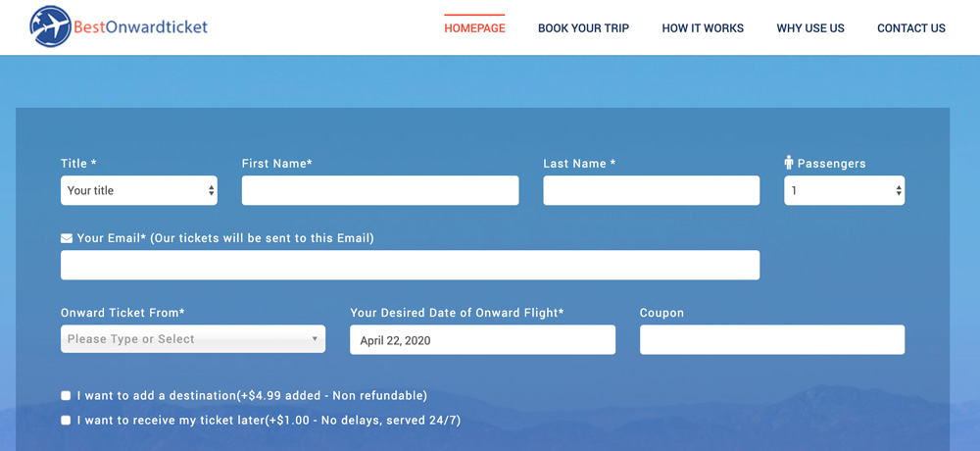Click the BestOnwardticket brand name text
This screenshot has width=980, height=451.
(140, 26)
